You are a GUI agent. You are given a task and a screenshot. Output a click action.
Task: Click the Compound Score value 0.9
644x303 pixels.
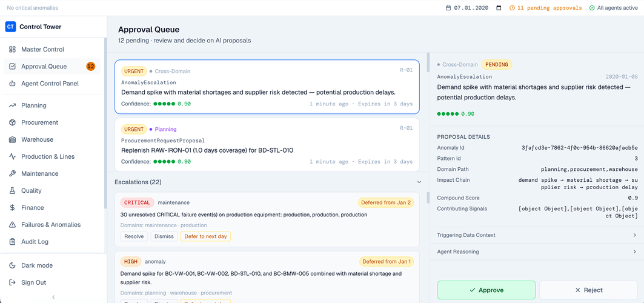click(634, 198)
